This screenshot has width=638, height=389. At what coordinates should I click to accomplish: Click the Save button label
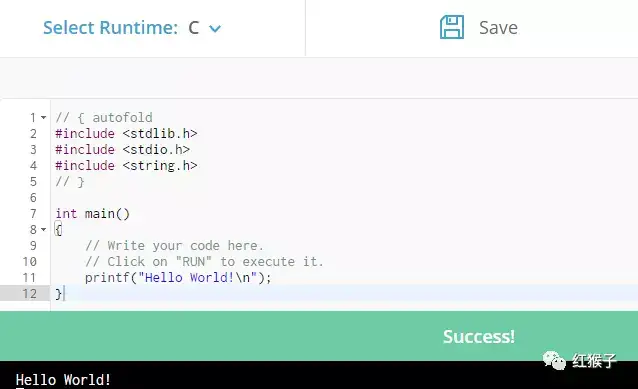[x=498, y=28]
